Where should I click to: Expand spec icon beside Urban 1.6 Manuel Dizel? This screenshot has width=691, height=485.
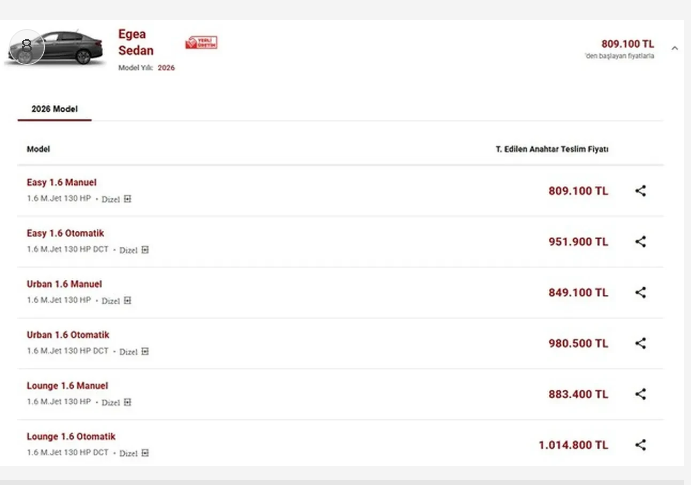pos(127,300)
